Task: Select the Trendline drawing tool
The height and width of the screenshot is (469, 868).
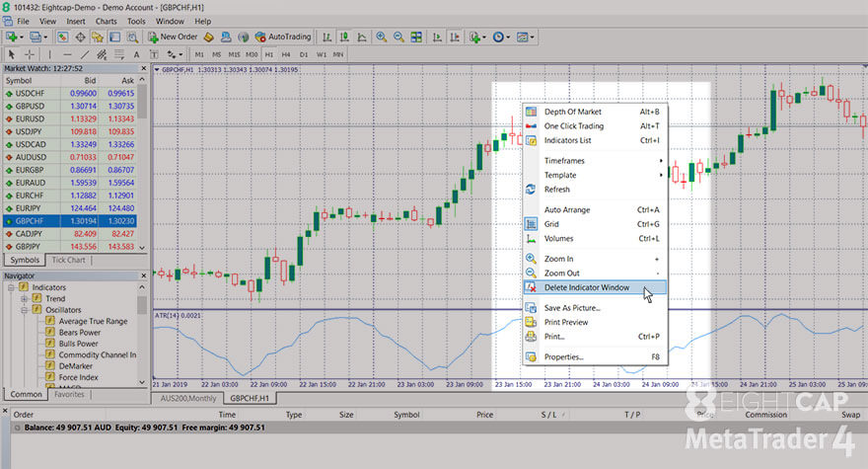Action: tap(85, 54)
